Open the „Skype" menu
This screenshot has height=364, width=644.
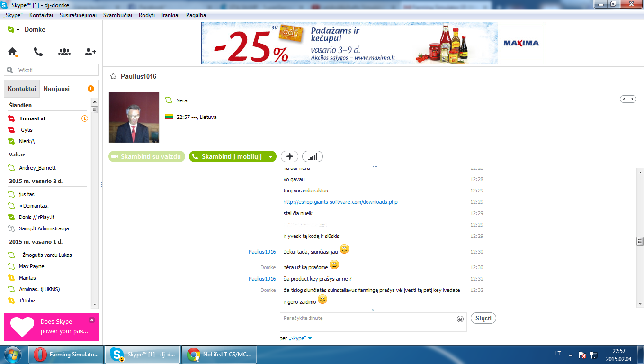(13, 15)
